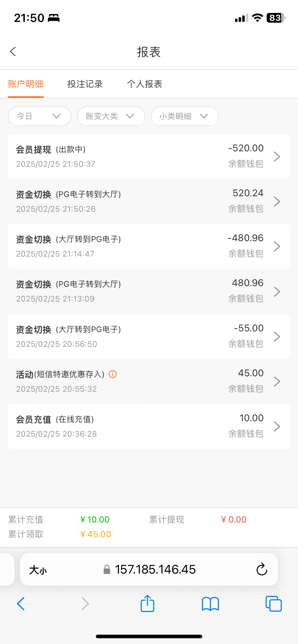Tap the 大小 text size button
The width and height of the screenshot is (298, 644).
pyautogui.click(x=38, y=570)
